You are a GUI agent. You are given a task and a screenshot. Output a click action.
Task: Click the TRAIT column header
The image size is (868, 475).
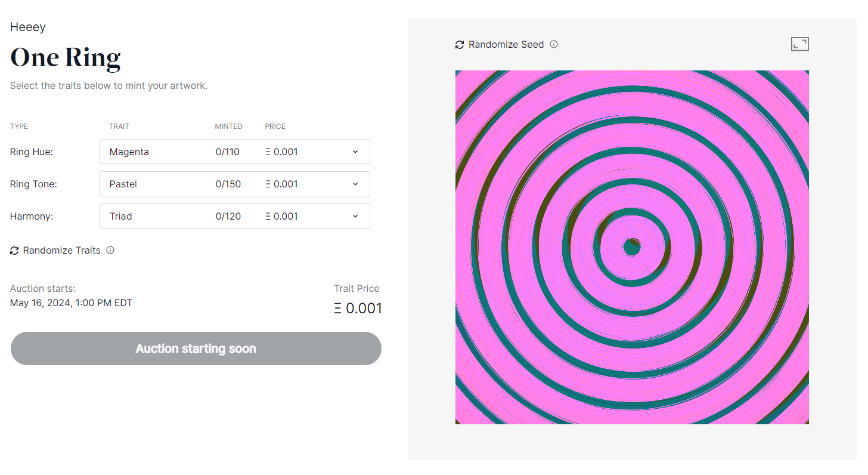click(119, 127)
